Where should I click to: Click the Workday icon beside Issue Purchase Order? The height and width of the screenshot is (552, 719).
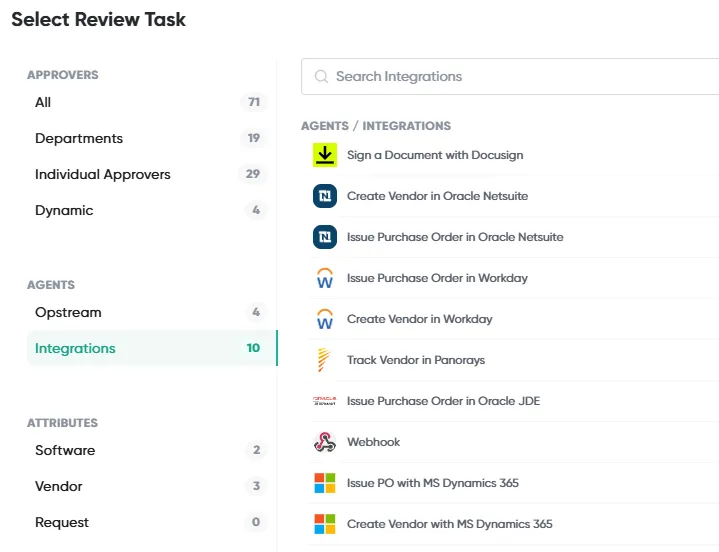click(x=325, y=278)
